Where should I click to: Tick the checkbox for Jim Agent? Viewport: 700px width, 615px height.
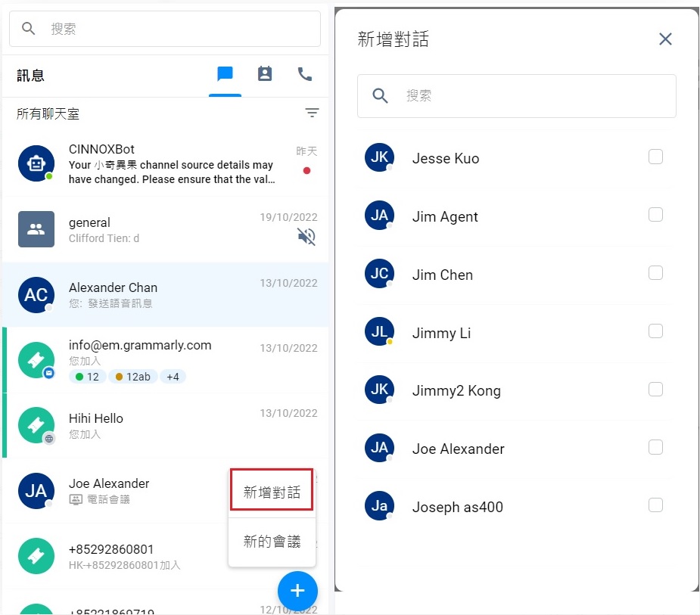[655, 215]
